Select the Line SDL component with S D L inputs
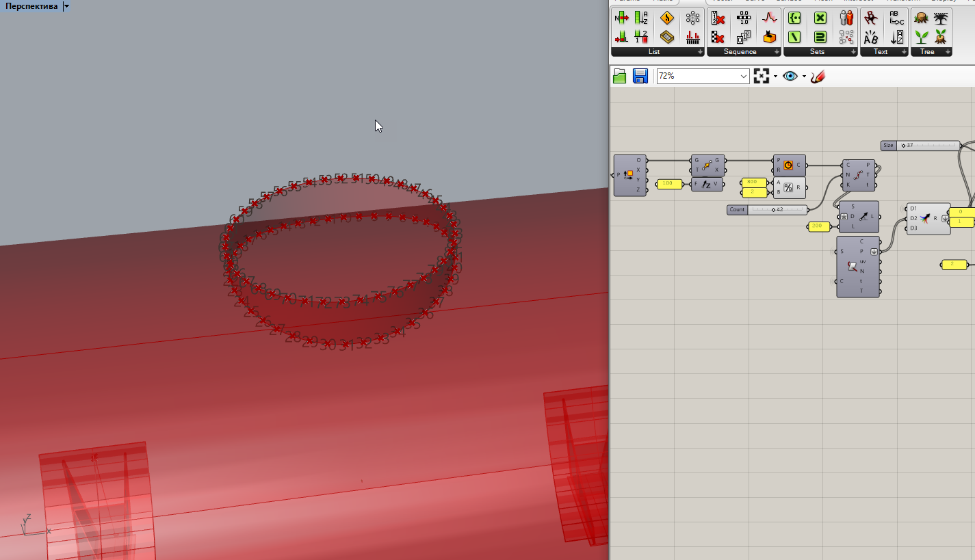This screenshot has width=975, height=560. click(x=859, y=217)
